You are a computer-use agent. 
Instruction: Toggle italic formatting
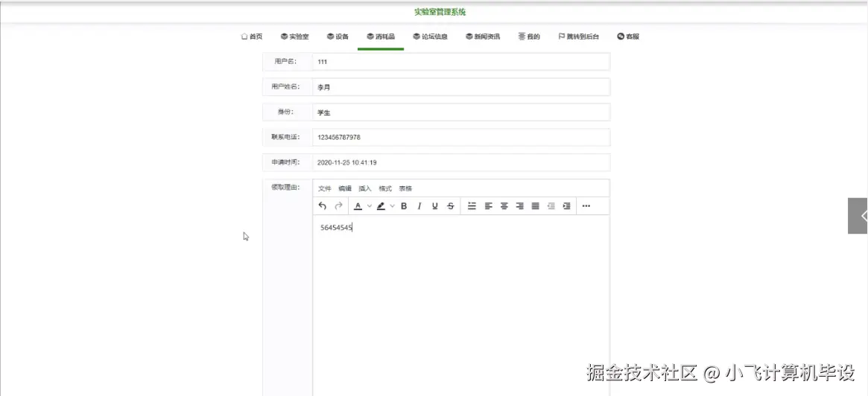419,205
